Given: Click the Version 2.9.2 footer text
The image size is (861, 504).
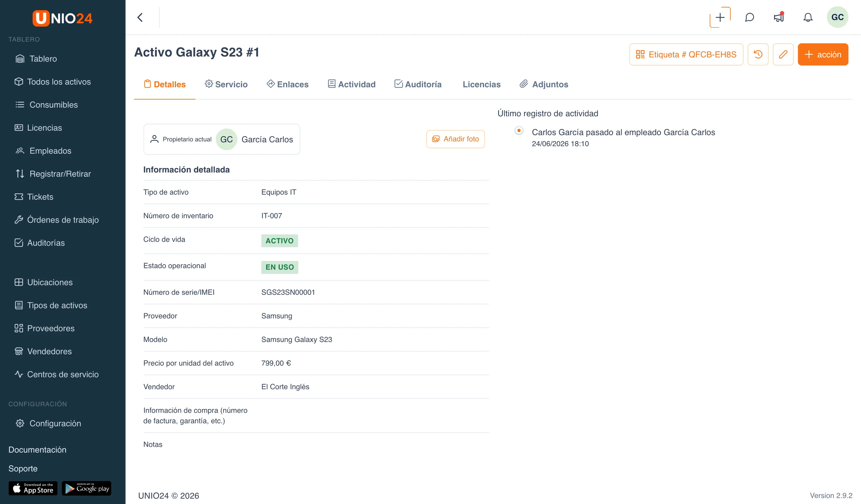Looking at the screenshot, I should coord(831,495).
